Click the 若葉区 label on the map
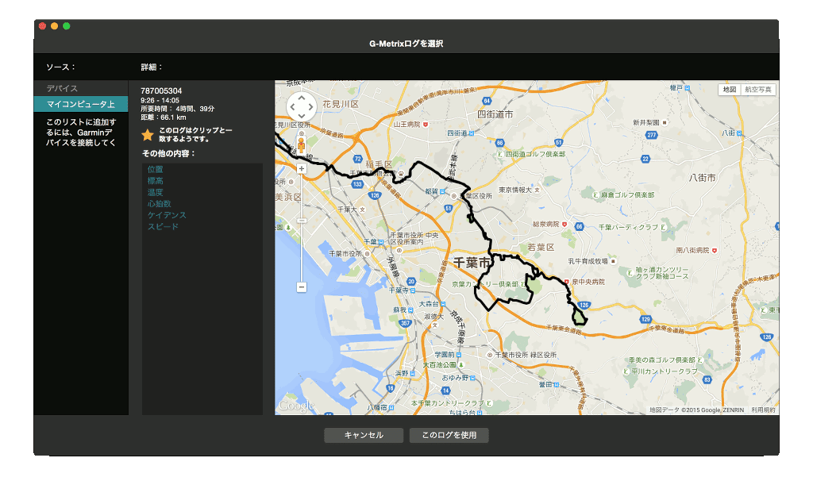This screenshot has height=504, width=813. coord(541,248)
